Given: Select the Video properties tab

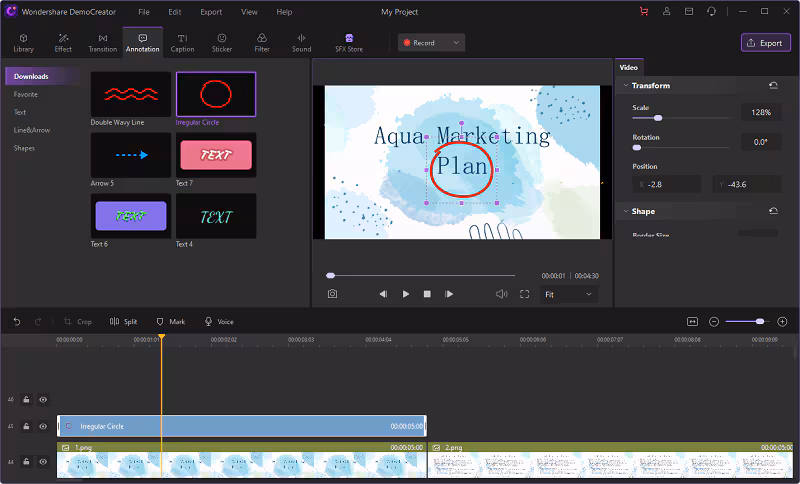Looking at the screenshot, I should click(629, 67).
